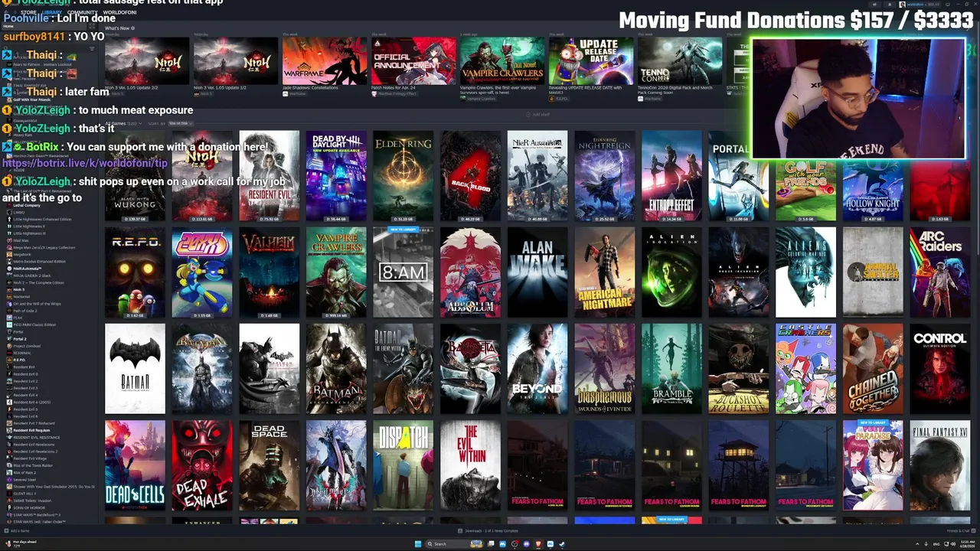
Task: Open the Castle Crashers cover
Action: point(805,369)
